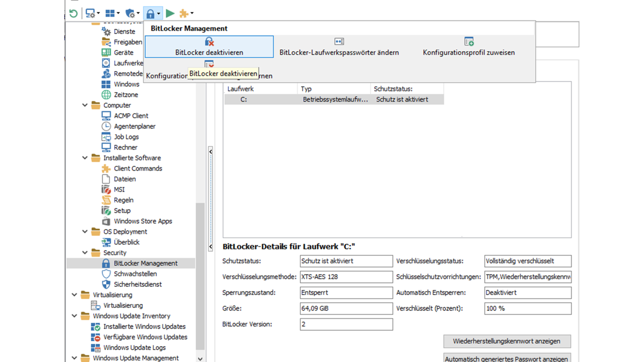Open the Windows tiles toolbar icon

[x=110, y=13]
